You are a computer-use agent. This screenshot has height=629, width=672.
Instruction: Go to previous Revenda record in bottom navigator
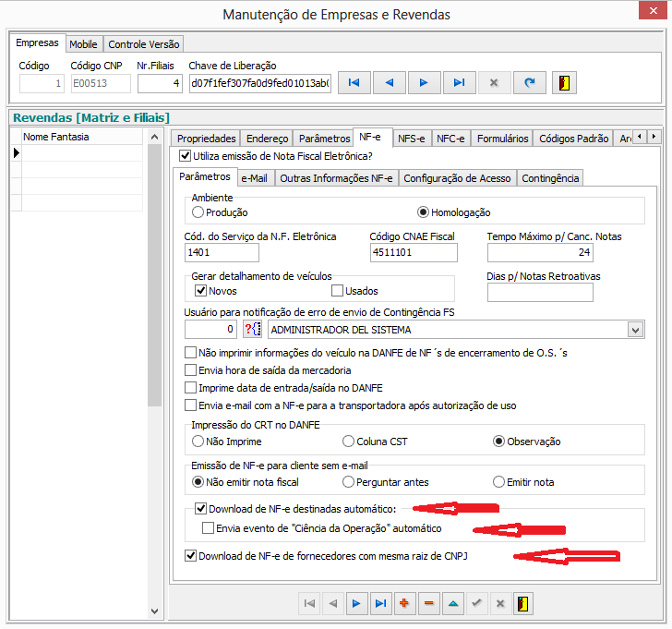click(x=333, y=604)
